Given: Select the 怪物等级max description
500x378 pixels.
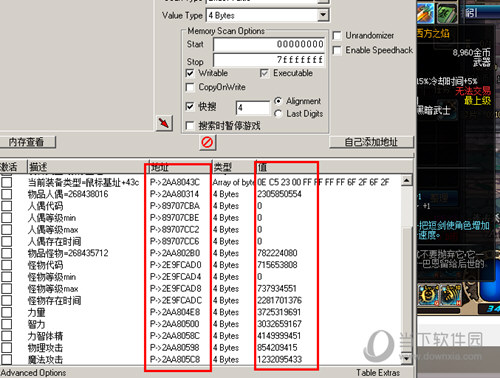Looking at the screenshot, I should click(x=53, y=289).
